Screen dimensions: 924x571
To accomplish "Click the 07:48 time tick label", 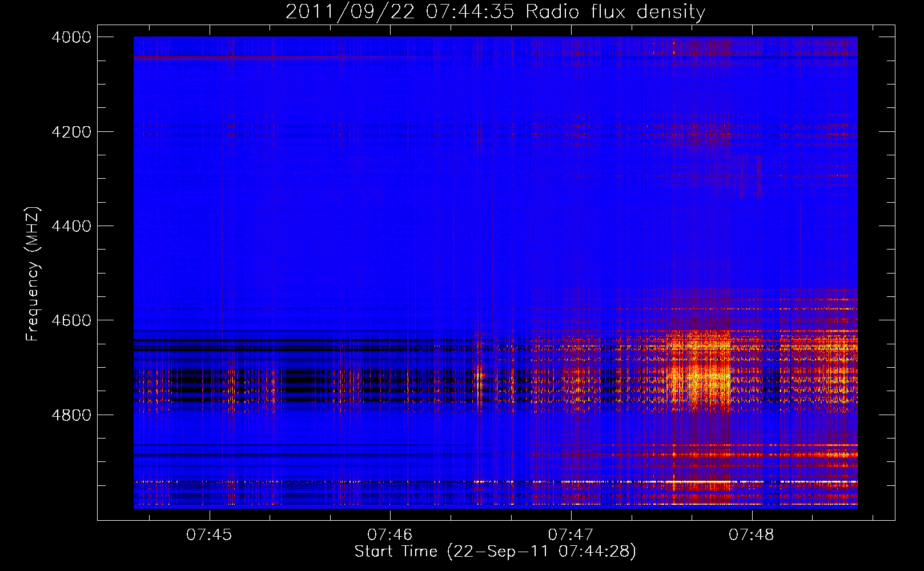I will (752, 535).
